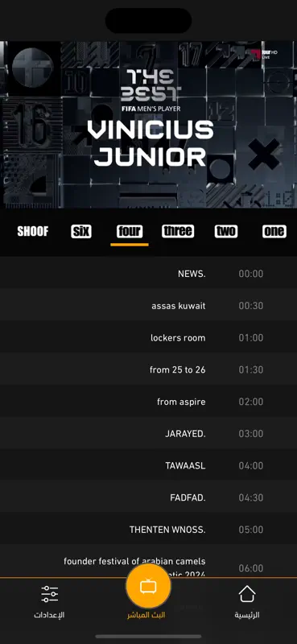
Task: Tap the 06:00 schedule time
Action: 251,568
